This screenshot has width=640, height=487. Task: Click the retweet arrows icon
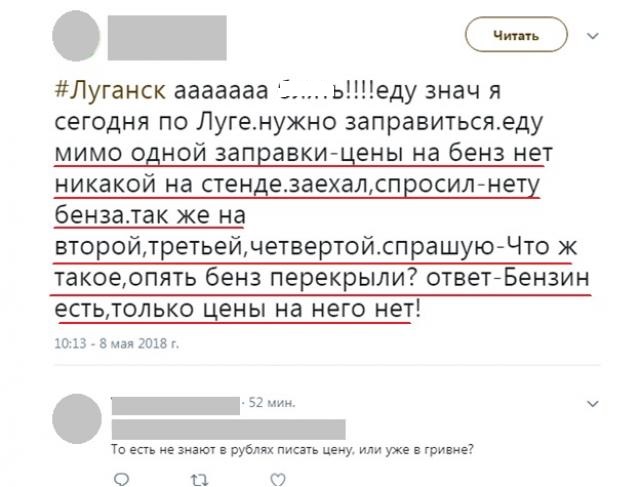click(199, 480)
